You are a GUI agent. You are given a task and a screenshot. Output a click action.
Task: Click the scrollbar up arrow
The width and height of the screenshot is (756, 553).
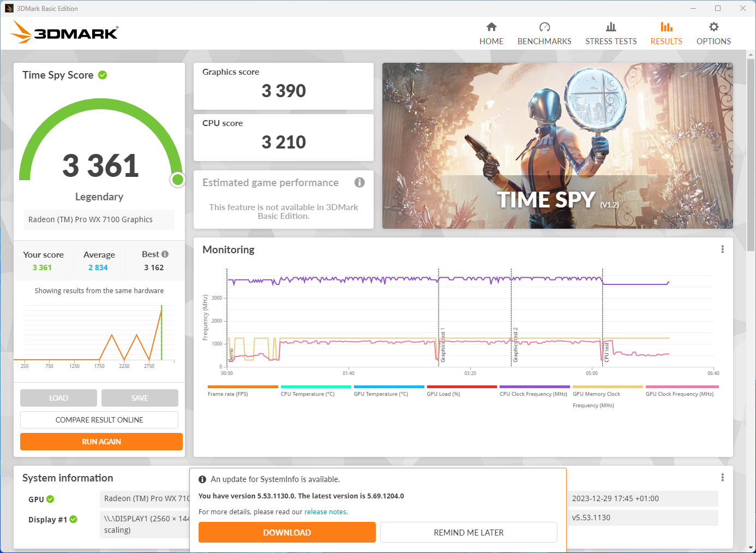point(751,55)
